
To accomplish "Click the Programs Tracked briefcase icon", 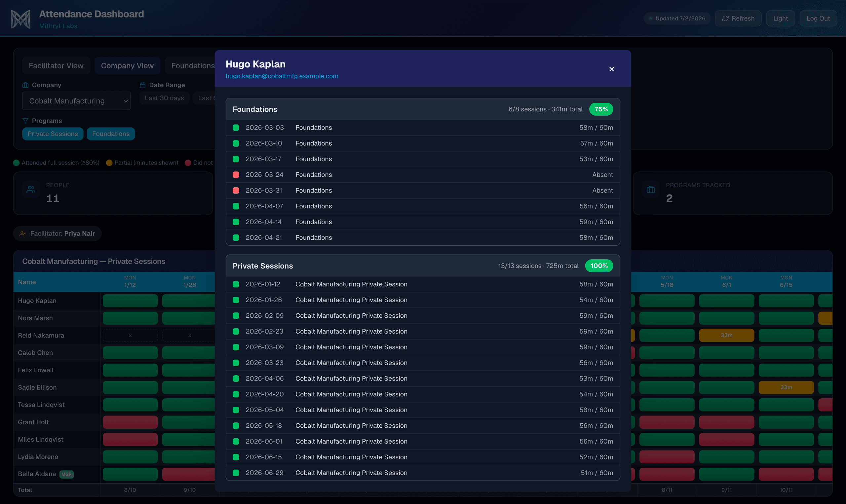I will click(651, 189).
